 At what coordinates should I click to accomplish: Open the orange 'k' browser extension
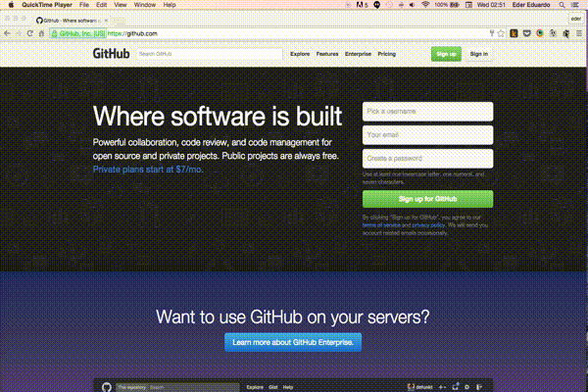(514, 33)
